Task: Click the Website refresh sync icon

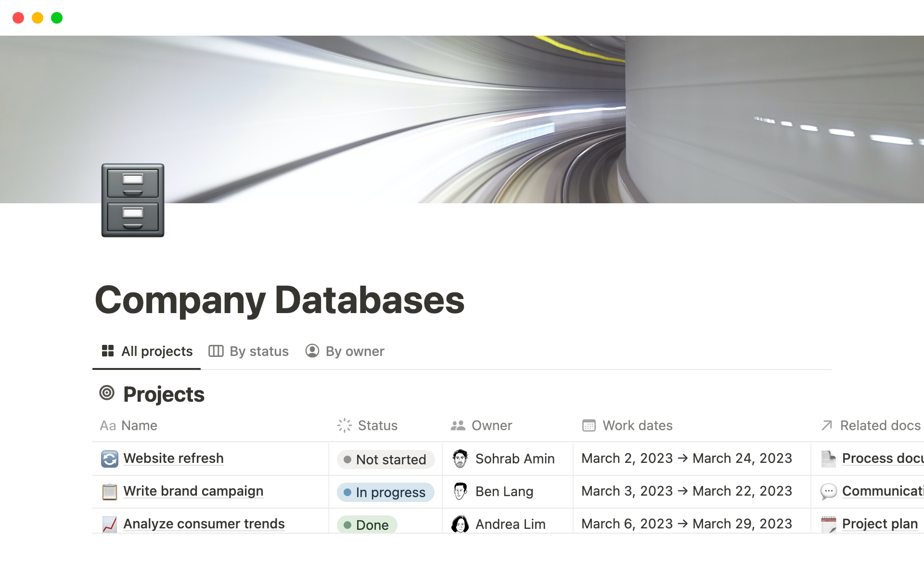Action: click(x=109, y=459)
